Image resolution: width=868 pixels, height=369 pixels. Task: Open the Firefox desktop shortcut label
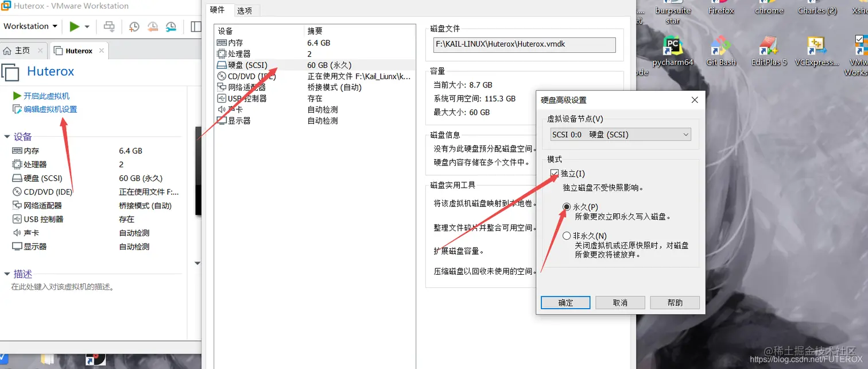click(721, 10)
